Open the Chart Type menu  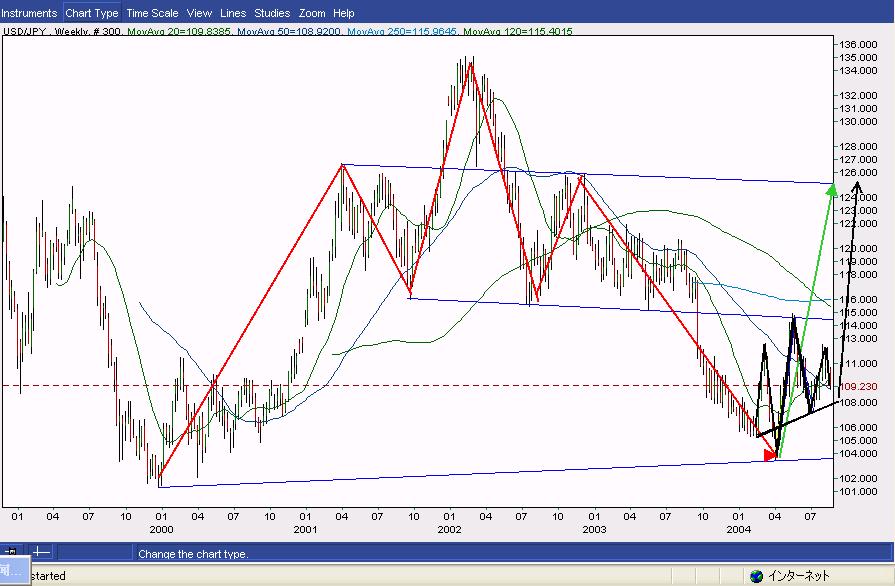(x=92, y=13)
